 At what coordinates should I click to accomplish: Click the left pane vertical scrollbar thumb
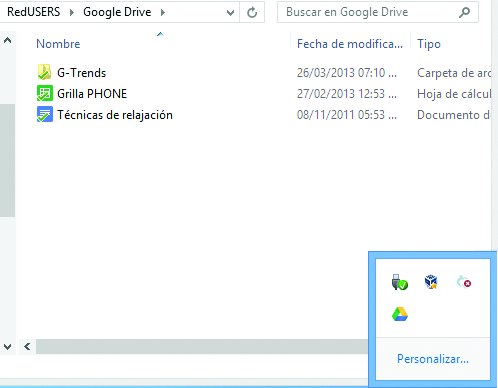[x=7, y=160]
